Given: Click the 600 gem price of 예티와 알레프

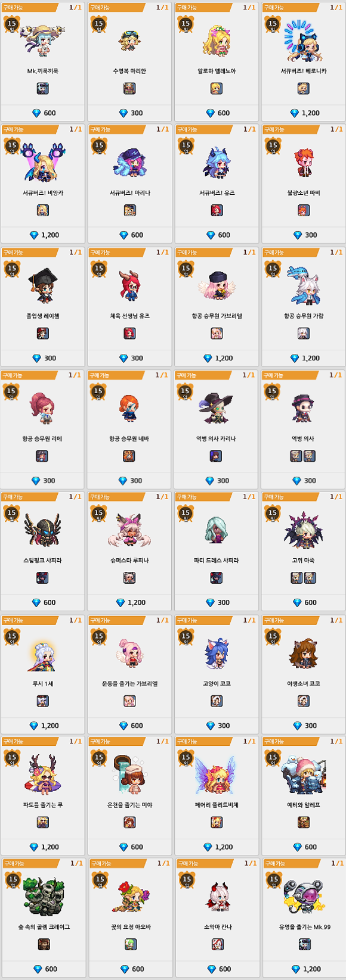Looking at the screenshot, I should pos(304,847).
